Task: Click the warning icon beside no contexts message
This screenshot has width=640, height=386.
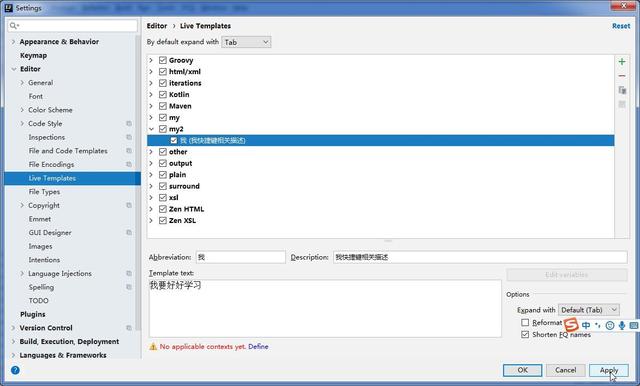Action: coord(153,347)
